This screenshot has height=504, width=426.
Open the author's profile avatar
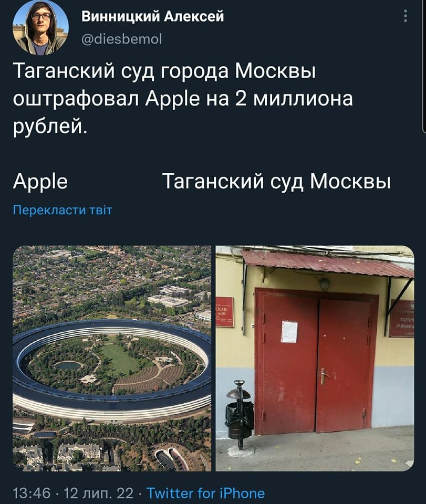(x=40, y=28)
